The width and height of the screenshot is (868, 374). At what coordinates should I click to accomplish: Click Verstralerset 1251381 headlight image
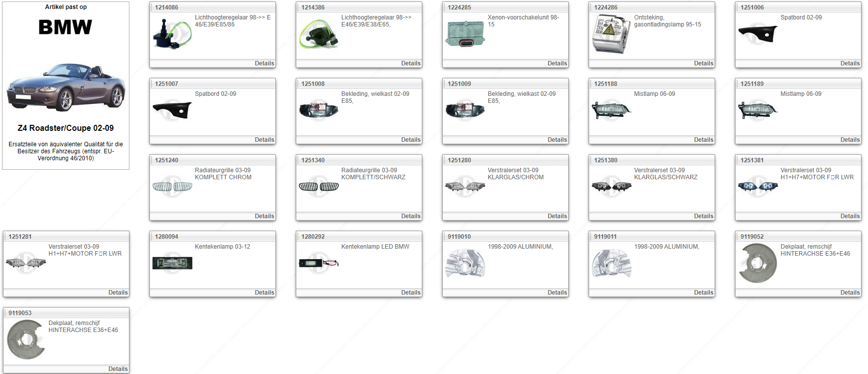pyautogui.click(x=758, y=187)
